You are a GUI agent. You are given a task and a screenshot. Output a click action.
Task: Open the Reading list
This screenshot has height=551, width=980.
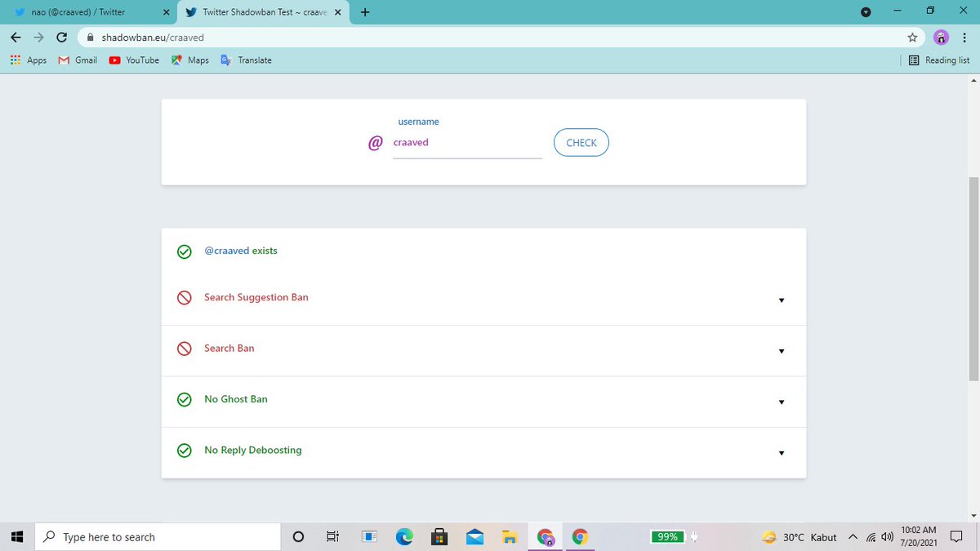(x=939, y=60)
